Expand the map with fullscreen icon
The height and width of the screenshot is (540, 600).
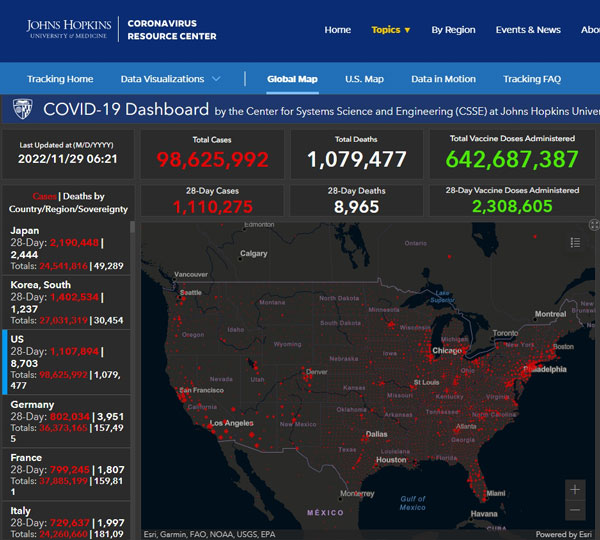coord(594,225)
